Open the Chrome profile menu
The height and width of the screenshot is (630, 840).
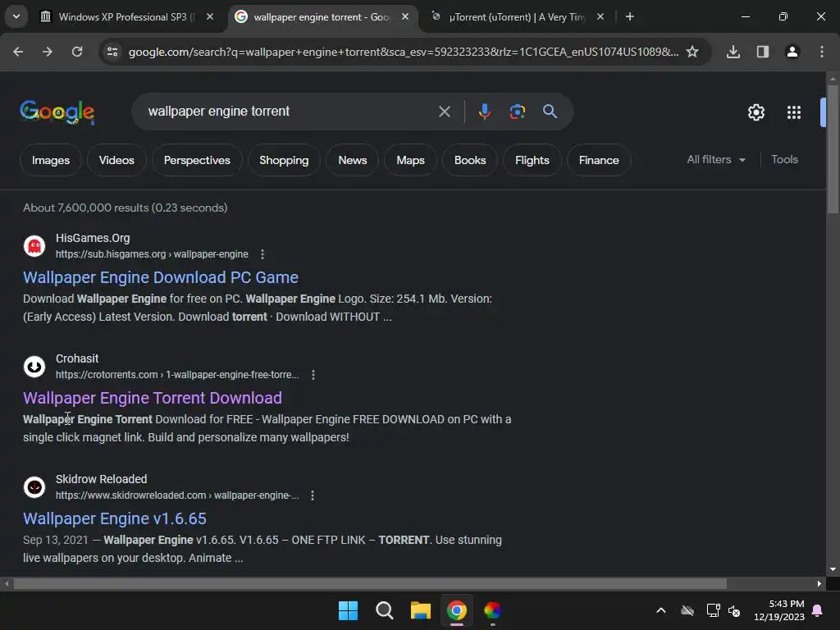(792, 52)
